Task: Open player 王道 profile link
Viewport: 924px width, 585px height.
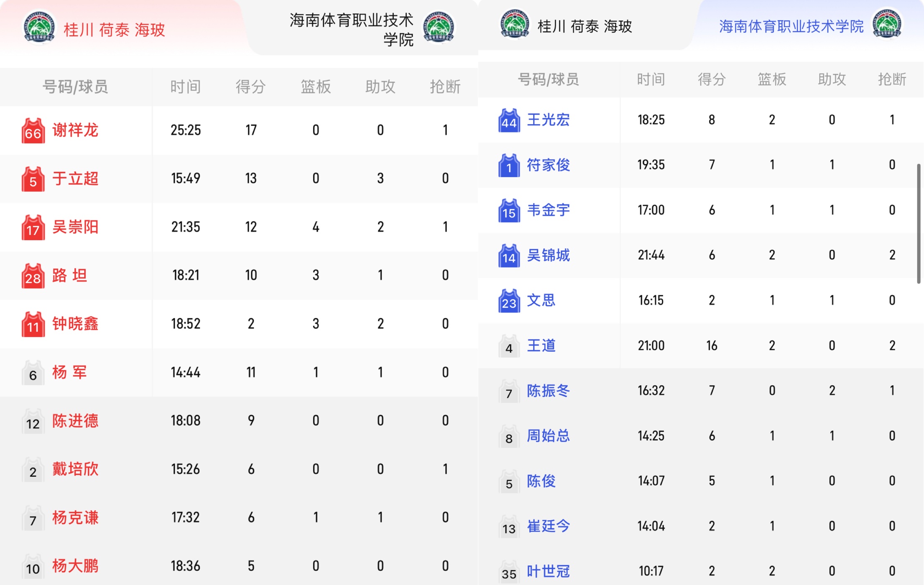Action: click(541, 346)
